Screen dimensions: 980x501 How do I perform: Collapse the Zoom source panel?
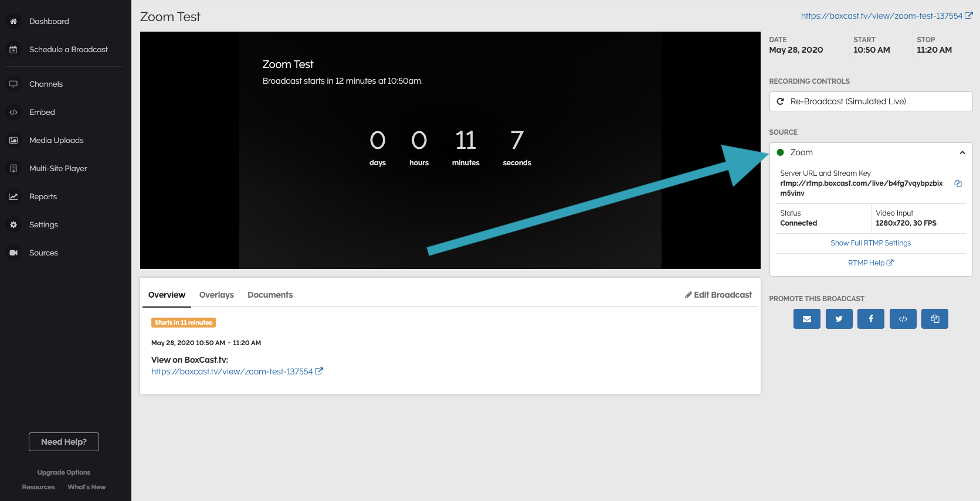click(x=962, y=152)
